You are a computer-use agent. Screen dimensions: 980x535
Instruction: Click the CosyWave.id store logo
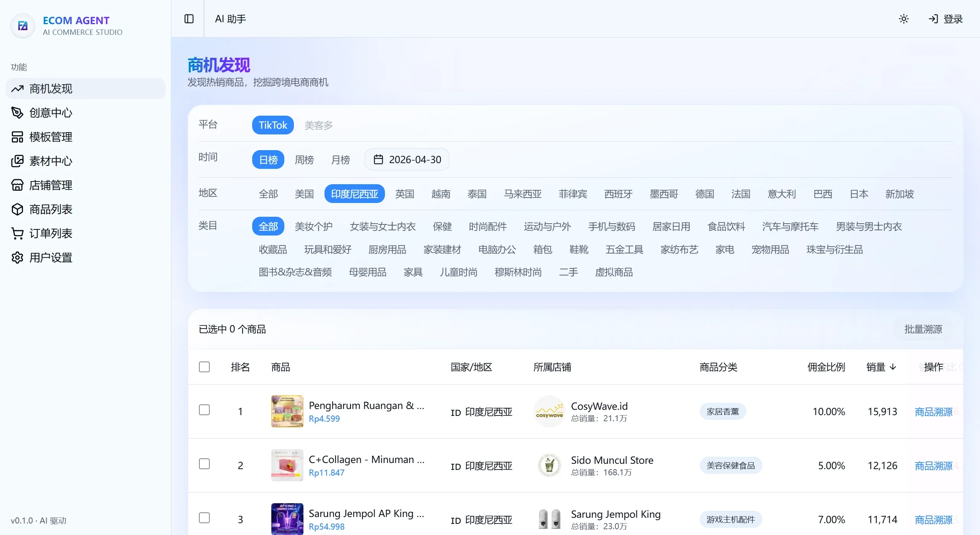point(549,411)
